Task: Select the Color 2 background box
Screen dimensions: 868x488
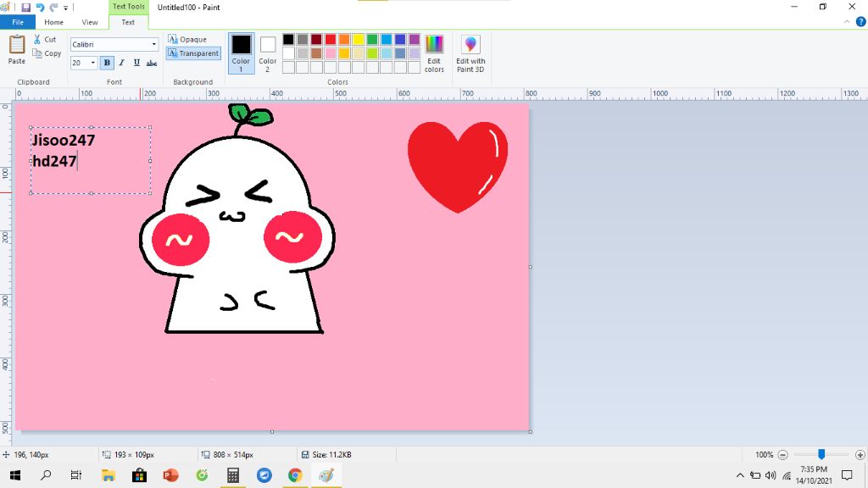Action: click(x=267, y=53)
